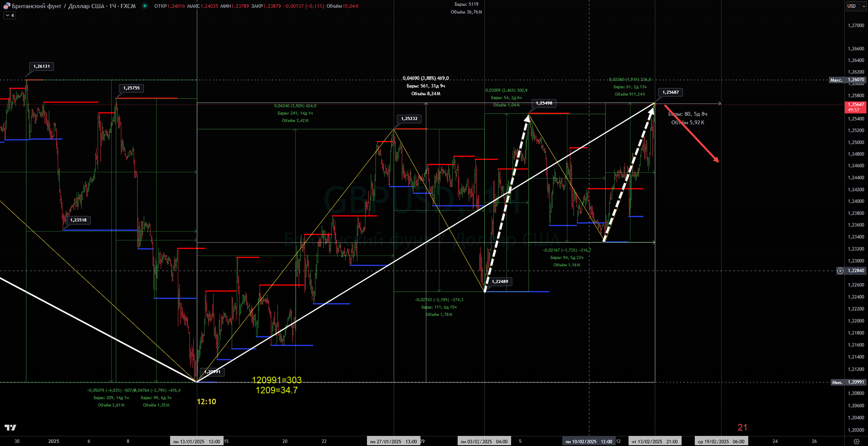Click the measurement text 0,04690 (3,88%) 469,0
This screenshot has width=868, height=446.
pos(426,78)
